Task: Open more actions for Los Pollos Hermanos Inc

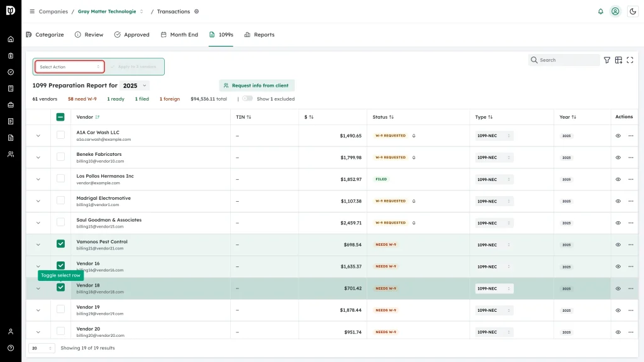Action: click(x=631, y=179)
